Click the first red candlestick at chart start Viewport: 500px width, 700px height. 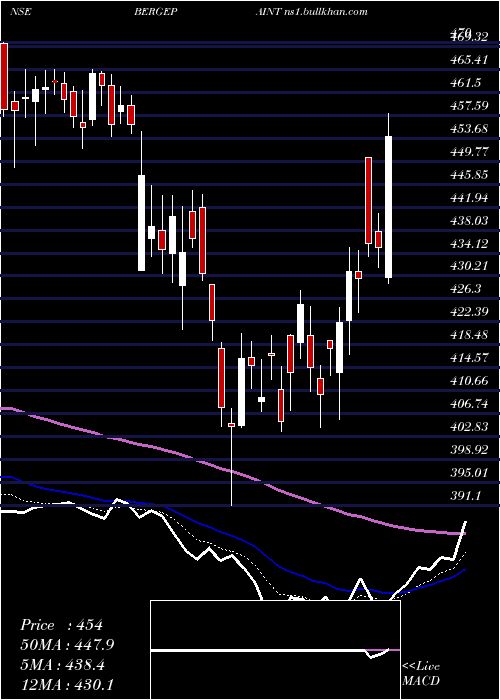(x=4, y=76)
